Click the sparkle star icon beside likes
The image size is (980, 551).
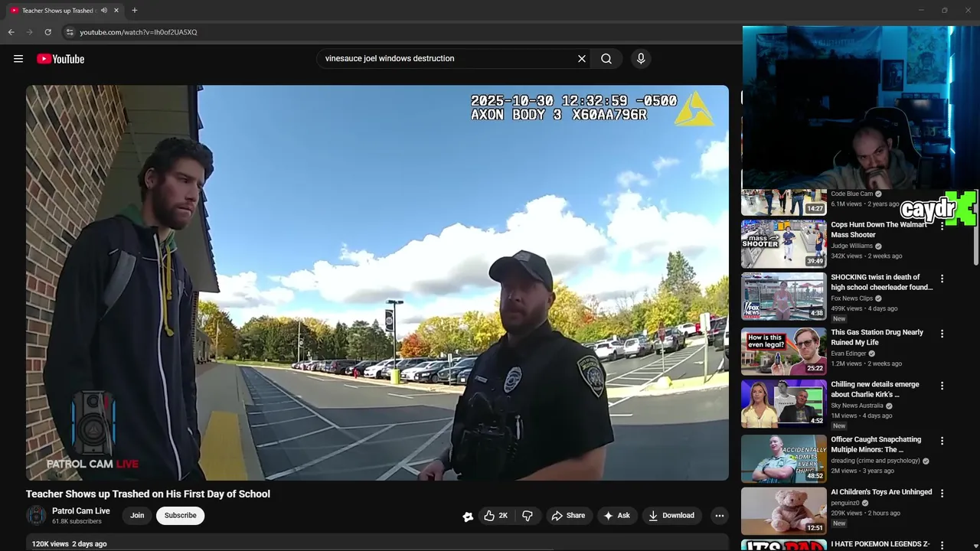(x=468, y=517)
